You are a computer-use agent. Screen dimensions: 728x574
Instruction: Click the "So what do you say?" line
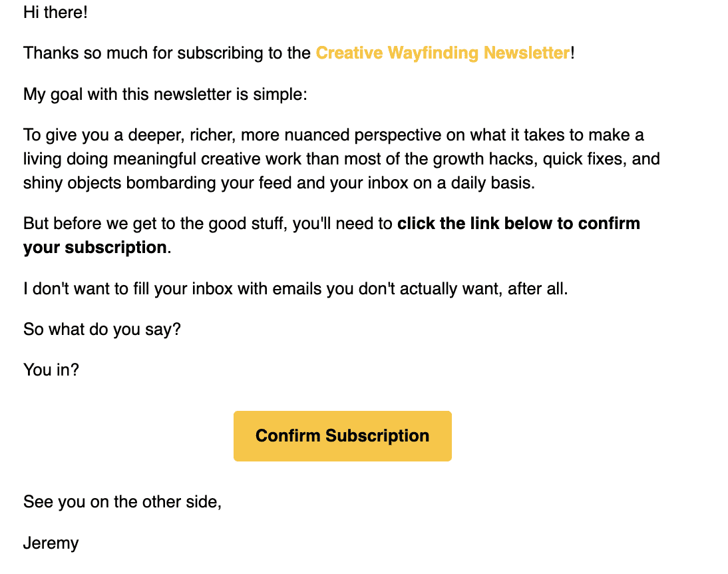click(x=102, y=329)
